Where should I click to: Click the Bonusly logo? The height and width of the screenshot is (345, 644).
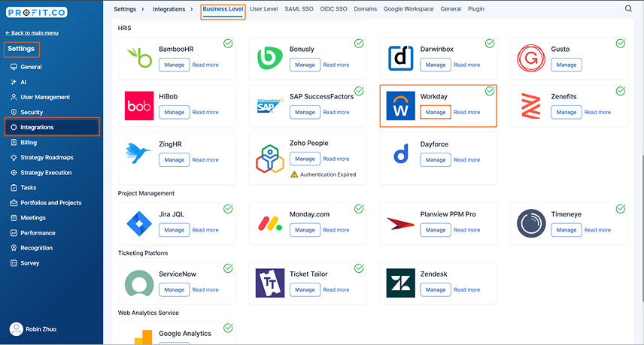pyautogui.click(x=270, y=58)
